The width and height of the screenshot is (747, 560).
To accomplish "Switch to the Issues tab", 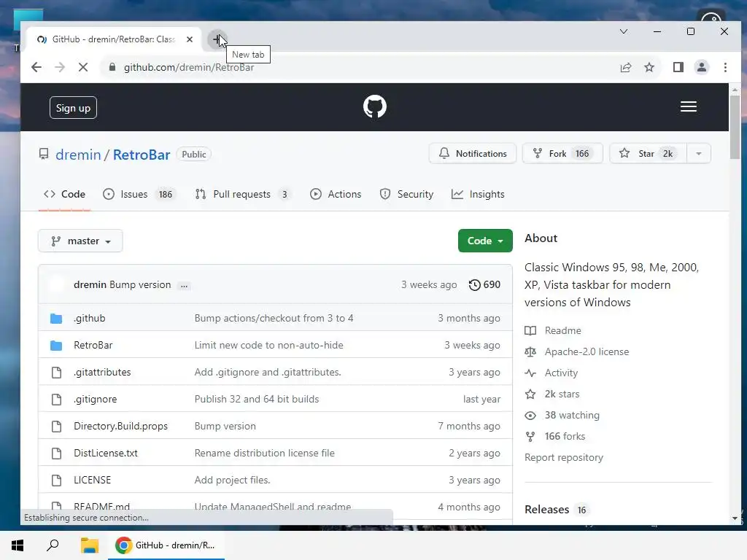I will (139, 194).
